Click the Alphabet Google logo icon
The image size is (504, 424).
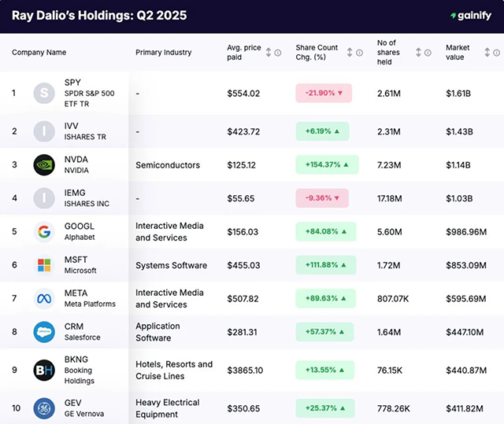(x=44, y=232)
